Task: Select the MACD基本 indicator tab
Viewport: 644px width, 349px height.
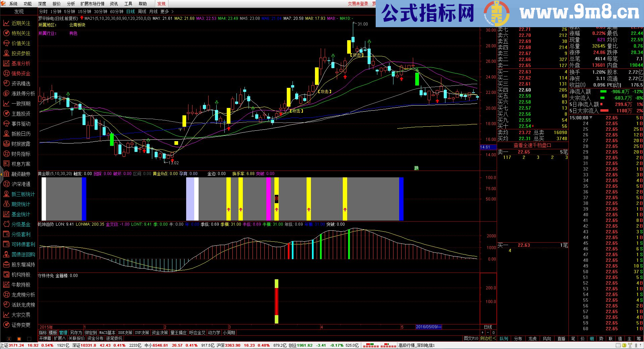Action: (x=107, y=333)
